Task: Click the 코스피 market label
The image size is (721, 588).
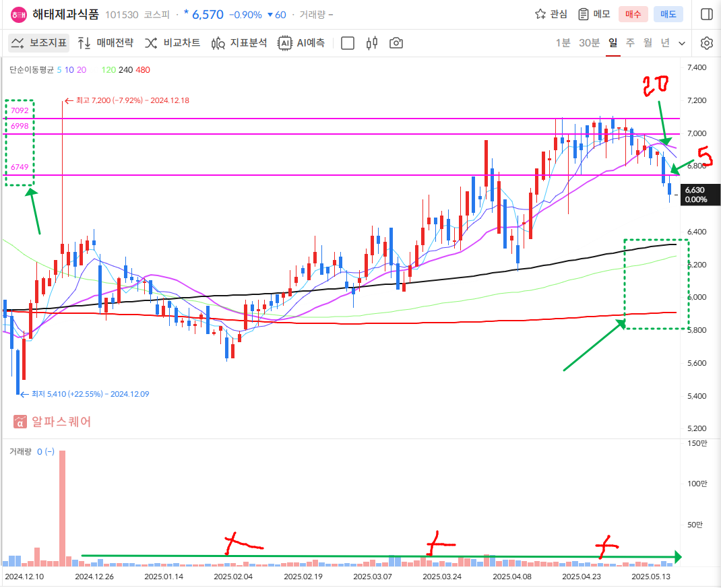Action: pyautogui.click(x=157, y=15)
